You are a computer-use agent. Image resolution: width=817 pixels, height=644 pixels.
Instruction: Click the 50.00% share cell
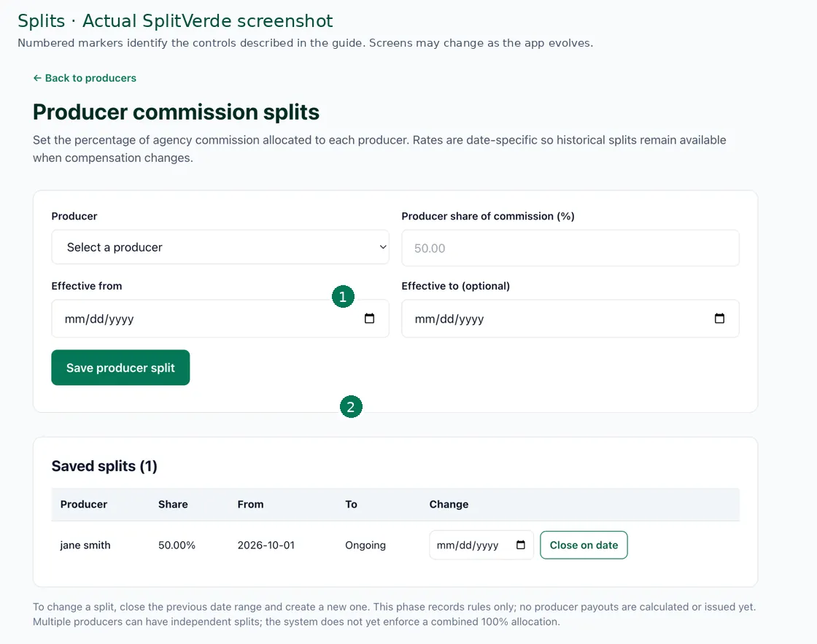pyautogui.click(x=177, y=545)
